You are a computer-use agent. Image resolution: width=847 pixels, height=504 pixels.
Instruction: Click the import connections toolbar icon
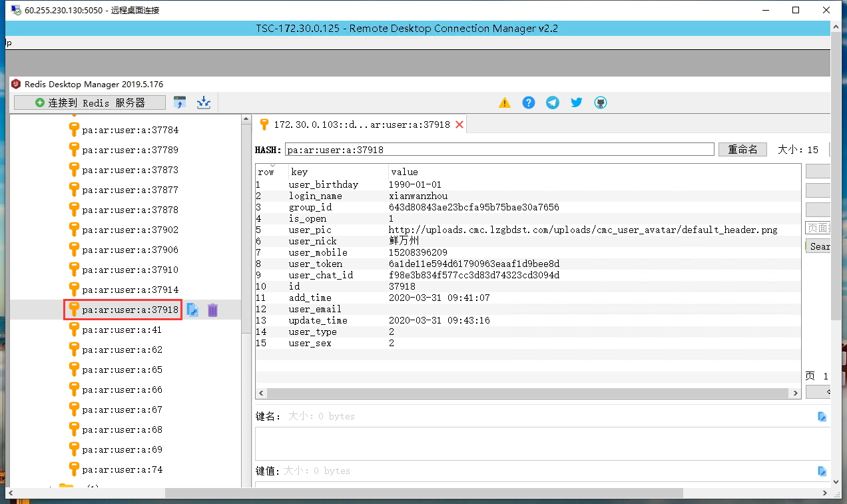[180, 103]
